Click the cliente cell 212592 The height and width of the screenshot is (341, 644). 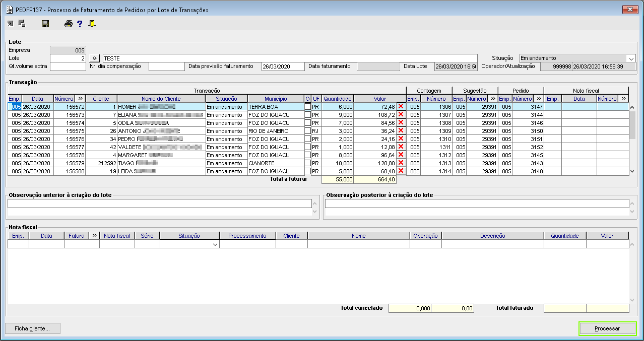click(x=101, y=163)
